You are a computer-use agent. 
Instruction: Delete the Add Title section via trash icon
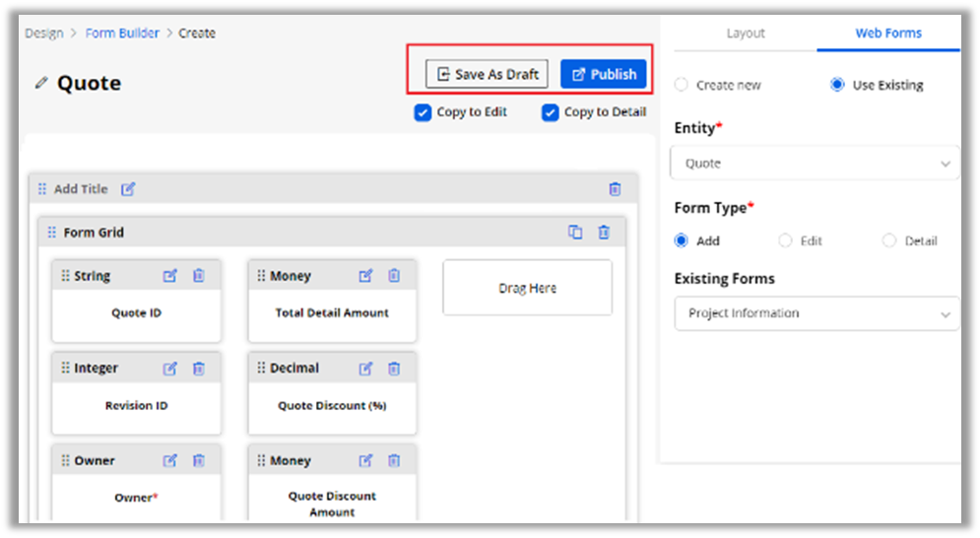[615, 189]
